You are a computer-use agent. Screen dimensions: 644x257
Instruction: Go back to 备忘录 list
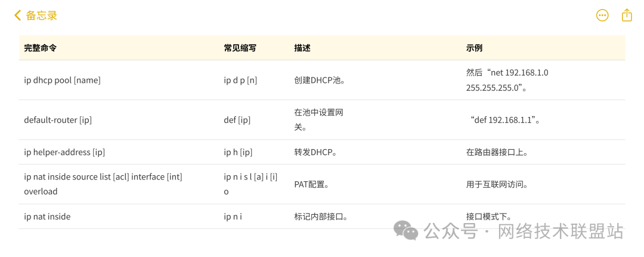click(x=41, y=16)
